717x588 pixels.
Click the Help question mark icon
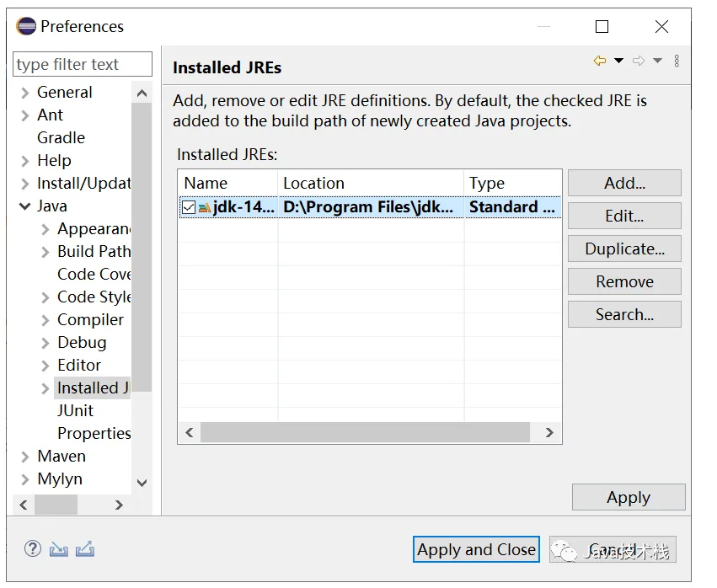coord(33,549)
